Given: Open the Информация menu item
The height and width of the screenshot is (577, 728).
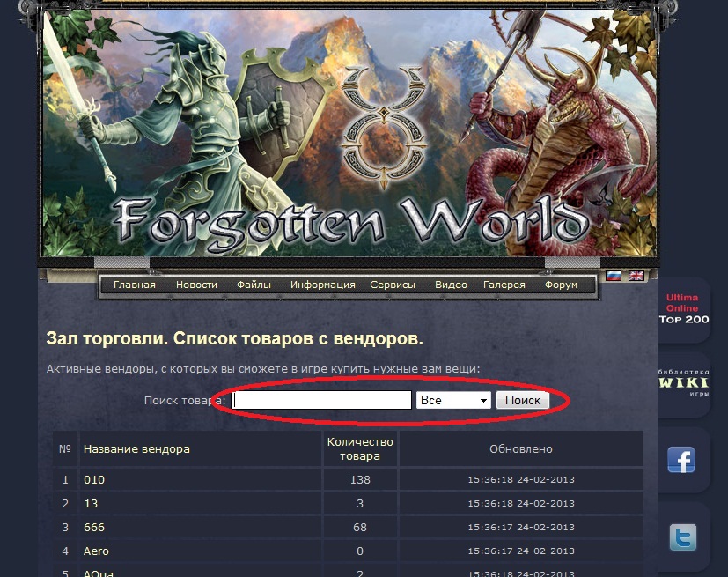Looking at the screenshot, I should [323, 285].
